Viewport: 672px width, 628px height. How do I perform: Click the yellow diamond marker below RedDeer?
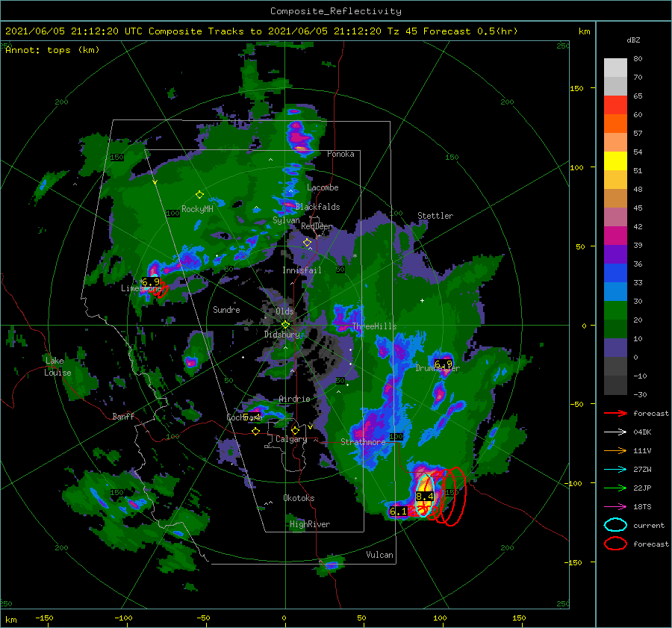[307, 243]
